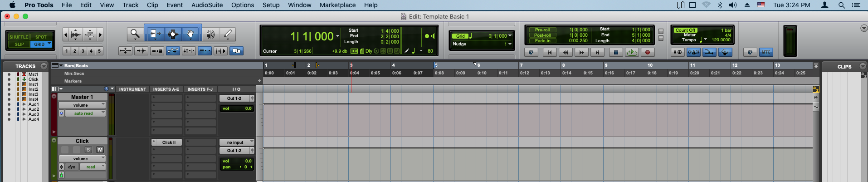
Task: Select SPOT edit mode
Action: (41, 37)
